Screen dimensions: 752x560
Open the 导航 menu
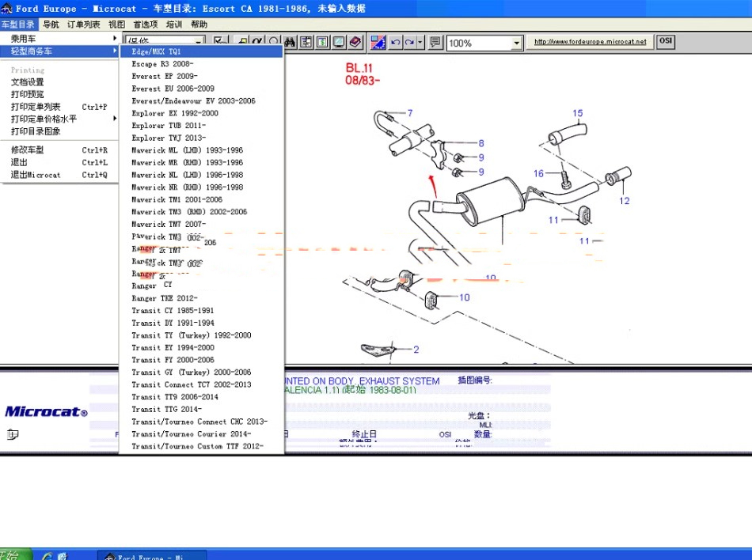tap(51, 25)
